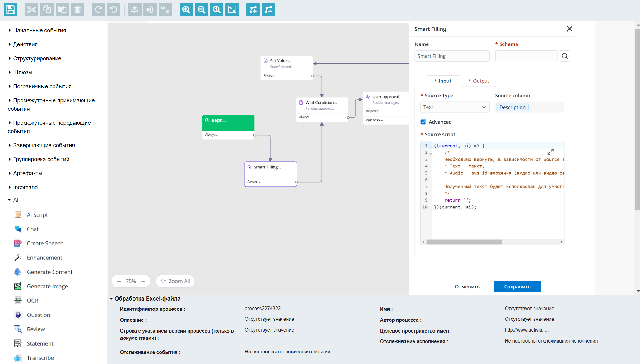
Task: Click the Сохранить button
Action: [x=517, y=287]
